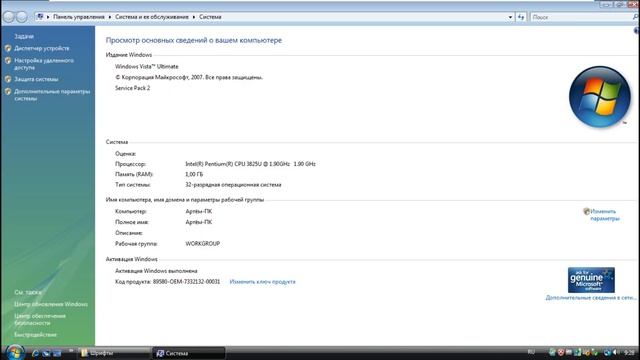Viewport: 640px width, 360px height.
Task: Click the Система breadcrumb segment
Action: coord(210,17)
